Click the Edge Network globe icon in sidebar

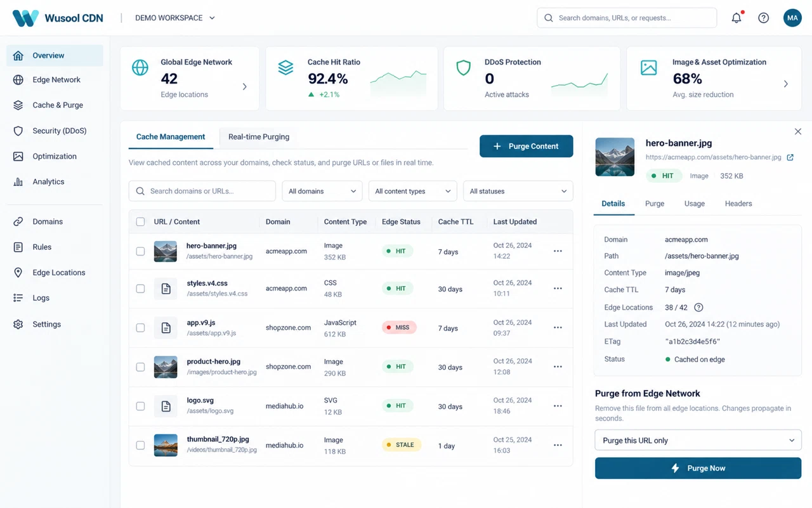tap(18, 80)
